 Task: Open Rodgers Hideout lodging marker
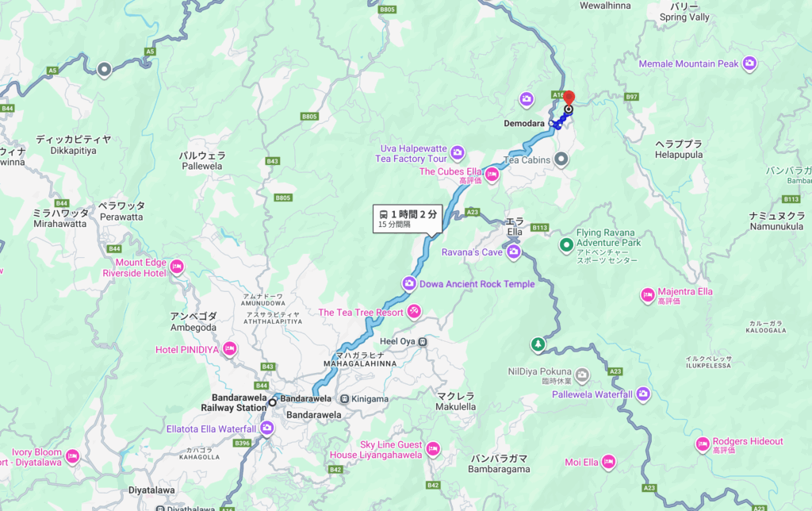pyautogui.click(x=703, y=444)
